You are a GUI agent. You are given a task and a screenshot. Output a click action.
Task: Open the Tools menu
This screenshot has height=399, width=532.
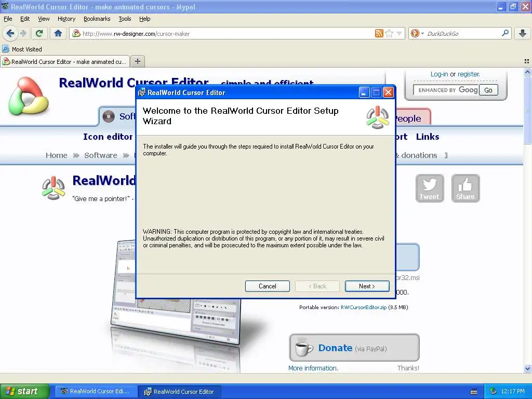pyautogui.click(x=125, y=19)
